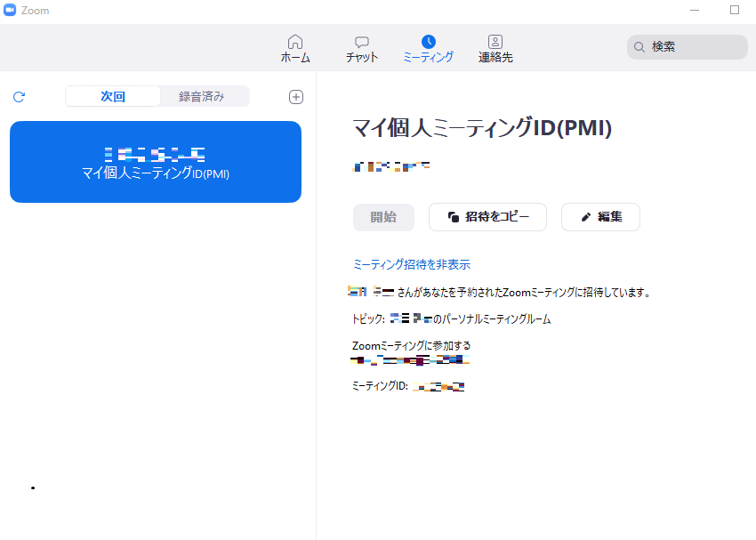Image resolution: width=756 pixels, height=540 pixels.
Task: Click the search field 検索
Action: [x=687, y=47]
